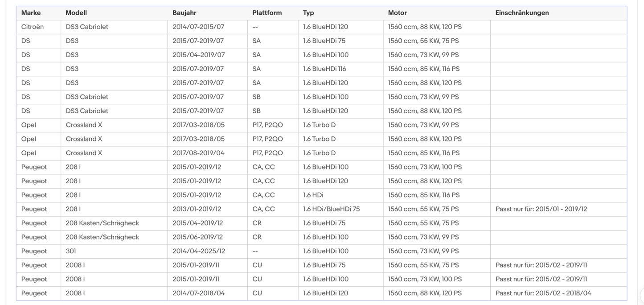Image resolution: width=644 pixels, height=305 pixels.
Task: Select the Motor column header
Action: pos(398,13)
